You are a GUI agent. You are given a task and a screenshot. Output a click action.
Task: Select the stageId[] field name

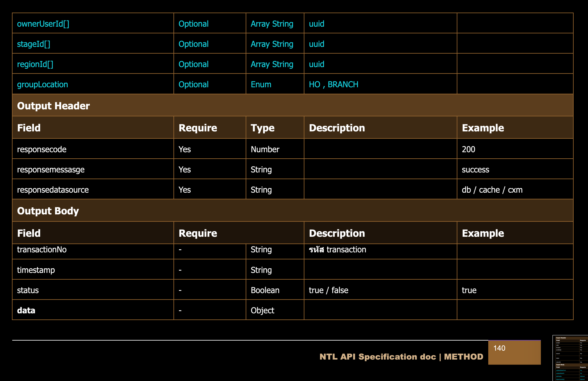click(34, 44)
